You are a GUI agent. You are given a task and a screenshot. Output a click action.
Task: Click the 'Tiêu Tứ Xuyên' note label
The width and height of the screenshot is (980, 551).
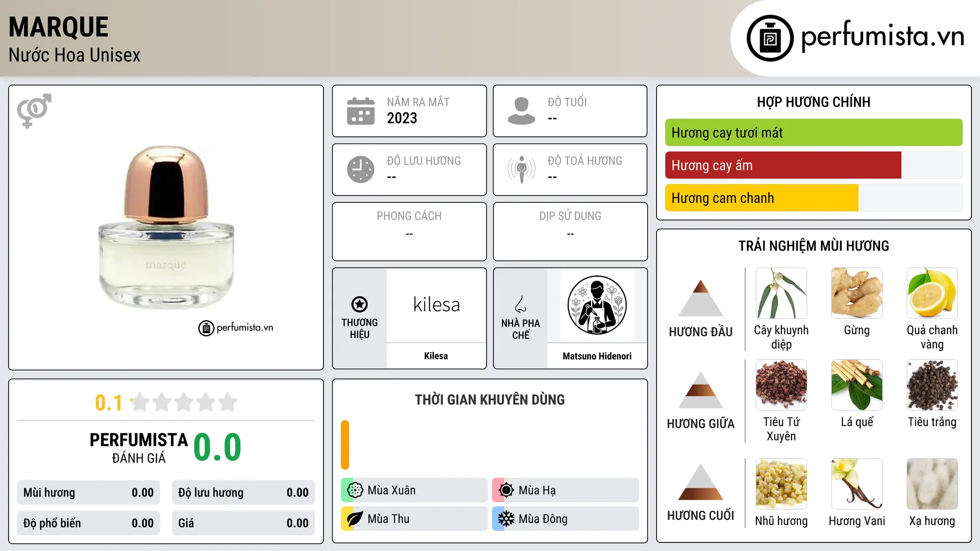click(x=781, y=429)
